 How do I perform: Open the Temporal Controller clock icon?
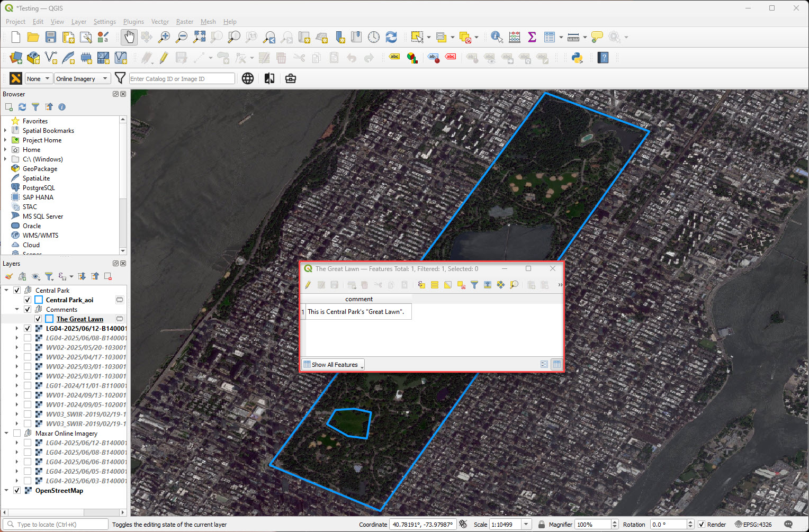click(x=374, y=37)
